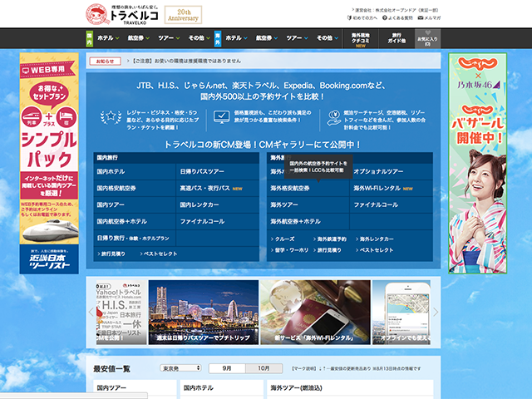Select 日帰り旅行・体験・ホテルプラン
Image resolution: width=532 pixels, height=399 pixels.
[x=135, y=239]
